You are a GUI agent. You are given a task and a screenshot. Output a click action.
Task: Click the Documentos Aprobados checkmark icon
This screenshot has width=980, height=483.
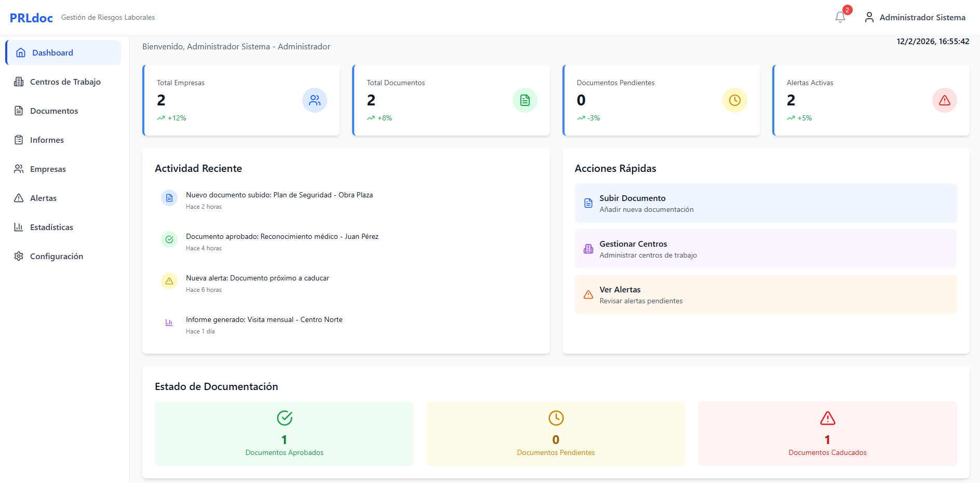coord(284,418)
